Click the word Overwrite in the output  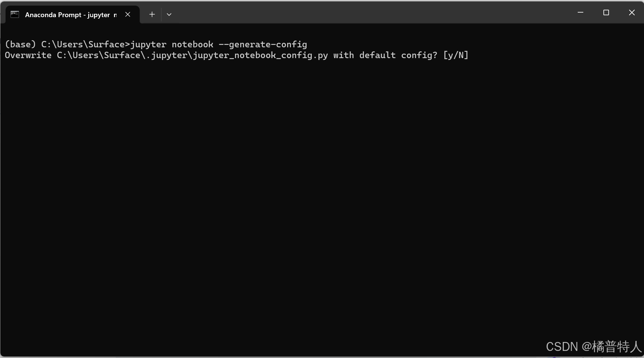click(28, 55)
